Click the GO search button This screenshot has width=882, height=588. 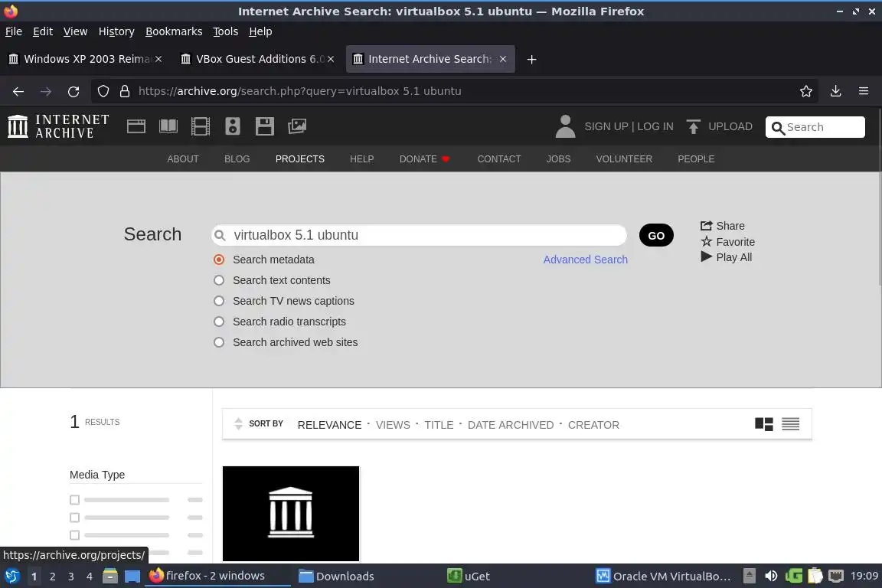tap(656, 235)
